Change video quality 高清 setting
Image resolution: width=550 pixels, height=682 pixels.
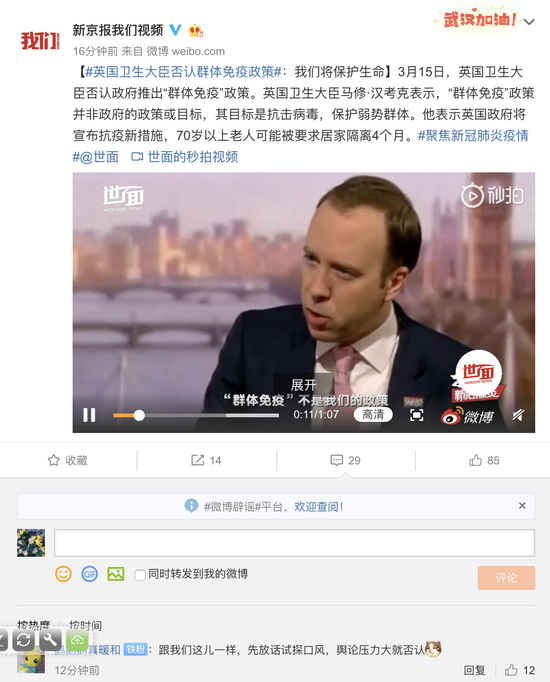pyautogui.click(x=373, y=415)
